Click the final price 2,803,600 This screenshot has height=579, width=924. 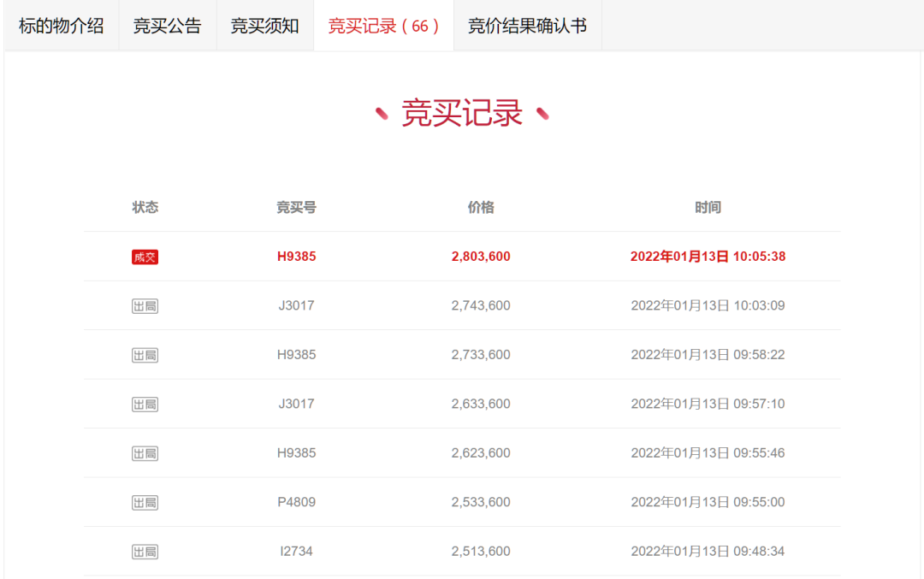(x=481, y=257)
